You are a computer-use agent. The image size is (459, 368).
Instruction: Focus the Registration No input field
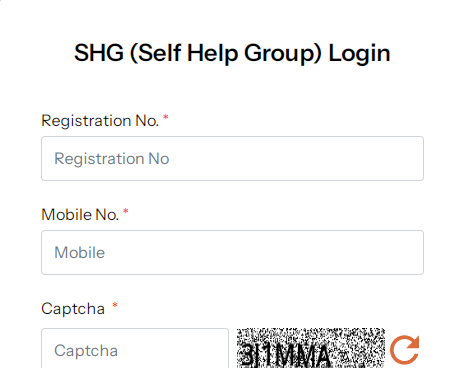coord(232,158)
